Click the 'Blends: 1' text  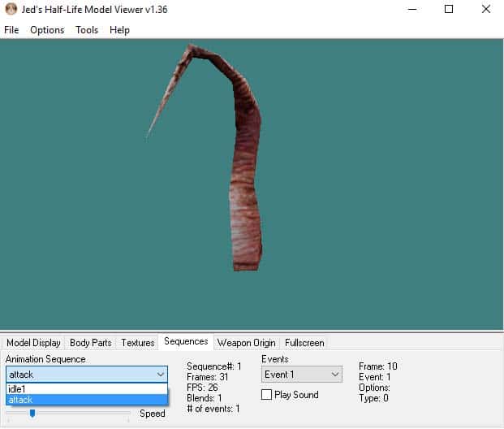(x=204, y=398)
